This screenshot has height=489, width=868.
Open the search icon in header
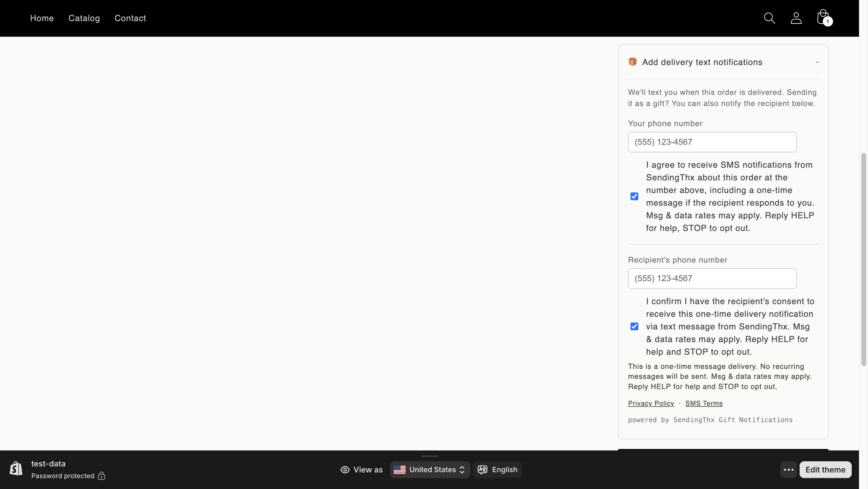tap(769, 18)
